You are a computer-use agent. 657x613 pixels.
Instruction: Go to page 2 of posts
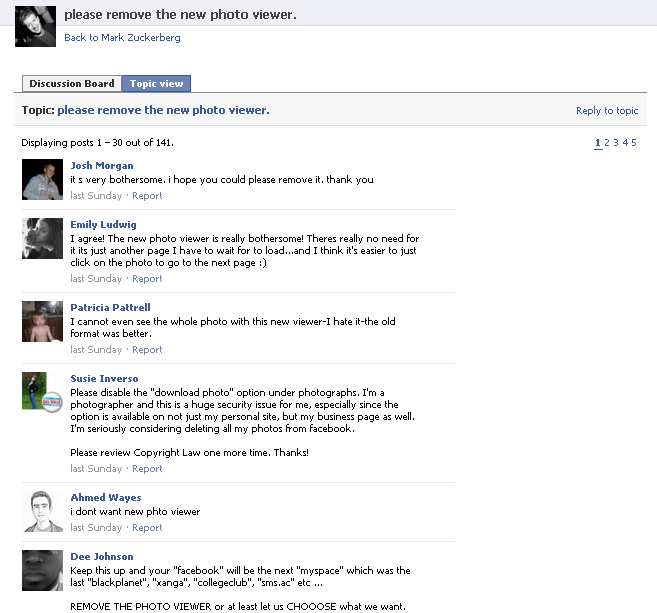coord(607,142)
